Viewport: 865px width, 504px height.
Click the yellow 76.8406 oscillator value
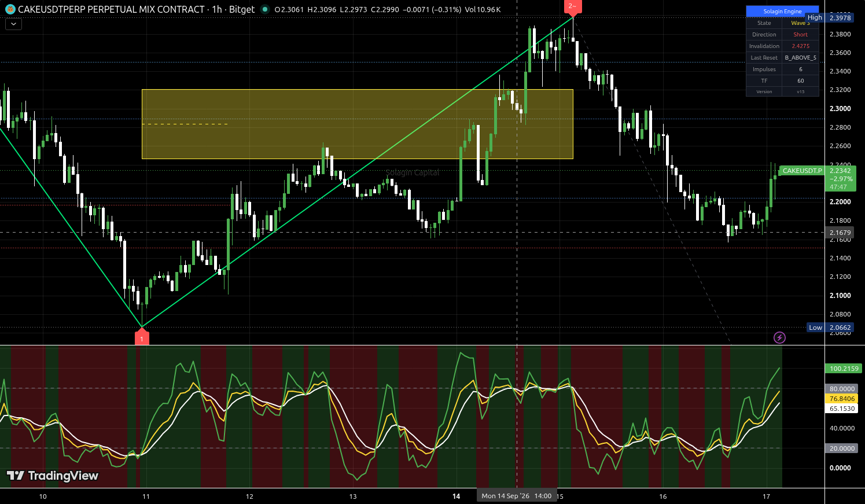(x=842, y=399)
